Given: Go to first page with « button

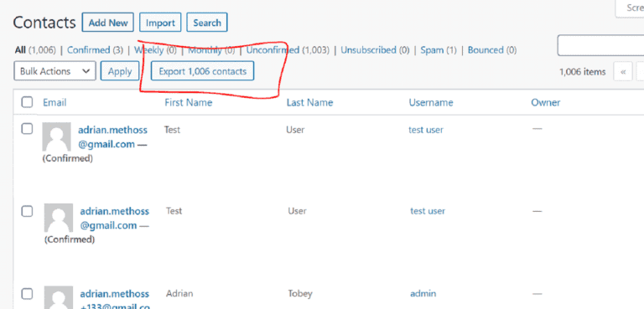Looking at the screenshot, I should [x=623, y=72].
